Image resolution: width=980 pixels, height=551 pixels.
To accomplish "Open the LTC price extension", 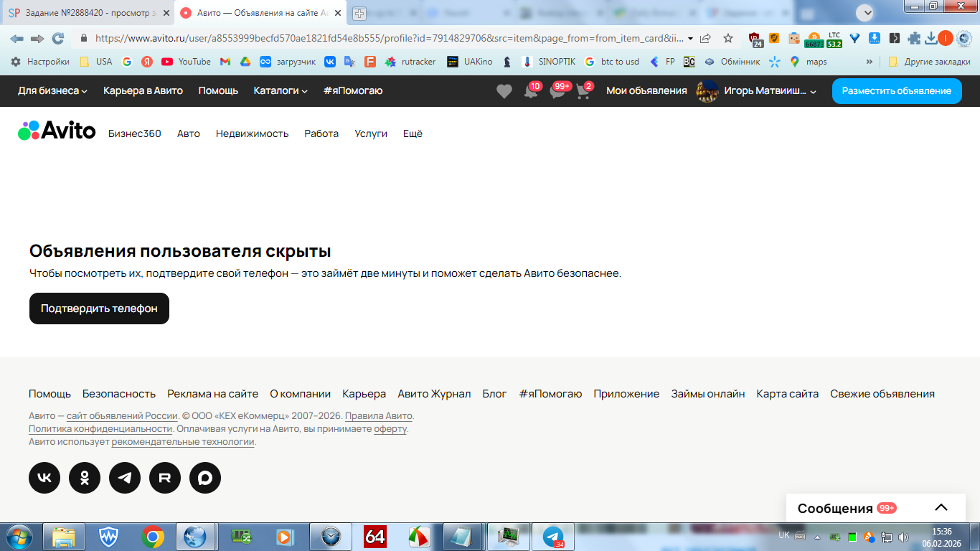I will point(834,39).
